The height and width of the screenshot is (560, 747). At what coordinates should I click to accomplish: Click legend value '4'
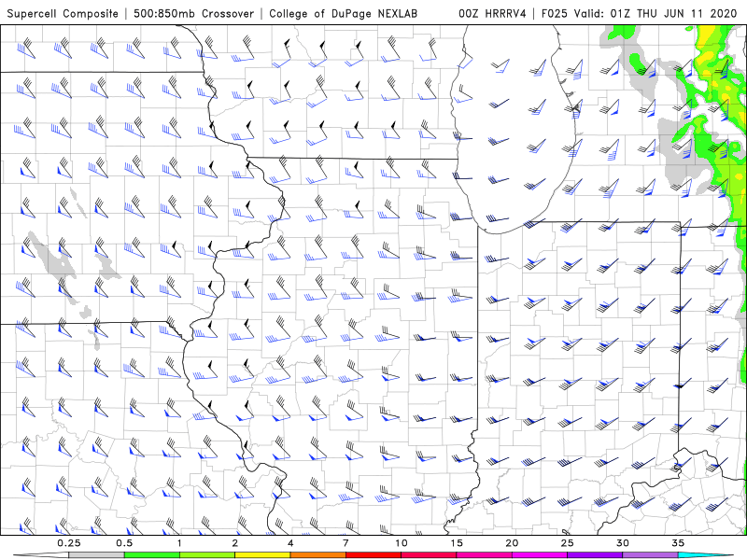click(x=290, y=543)
